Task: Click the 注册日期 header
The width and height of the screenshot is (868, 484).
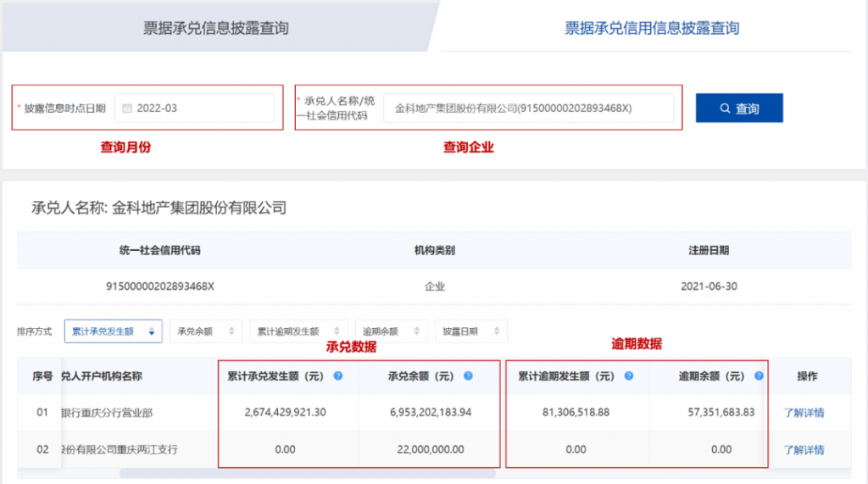Action: click(x=709, y=250)
